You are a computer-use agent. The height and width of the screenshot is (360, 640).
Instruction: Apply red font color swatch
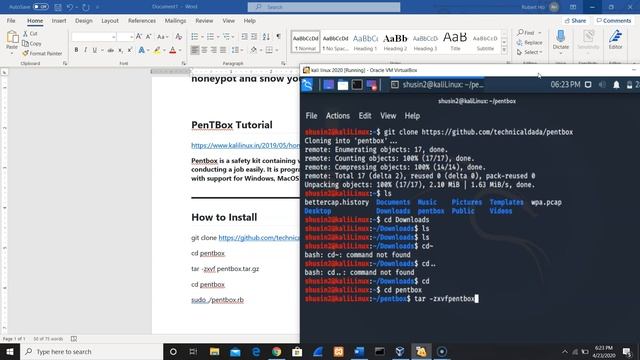[x=173, y=50]
